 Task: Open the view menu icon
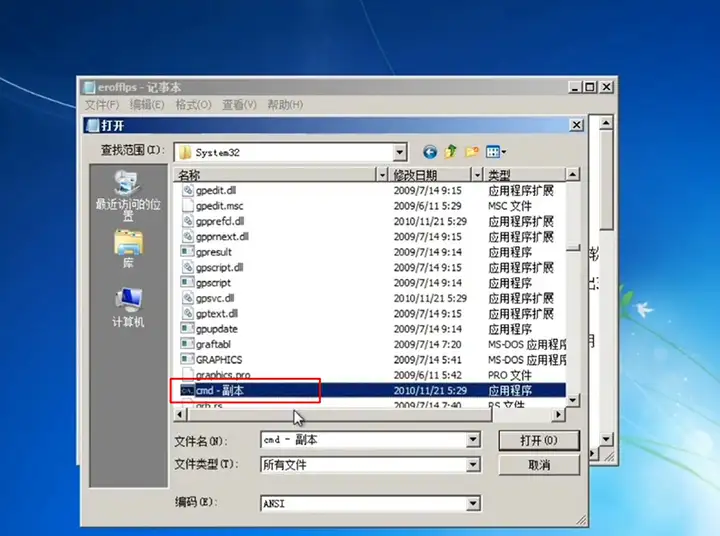point(496,152)
